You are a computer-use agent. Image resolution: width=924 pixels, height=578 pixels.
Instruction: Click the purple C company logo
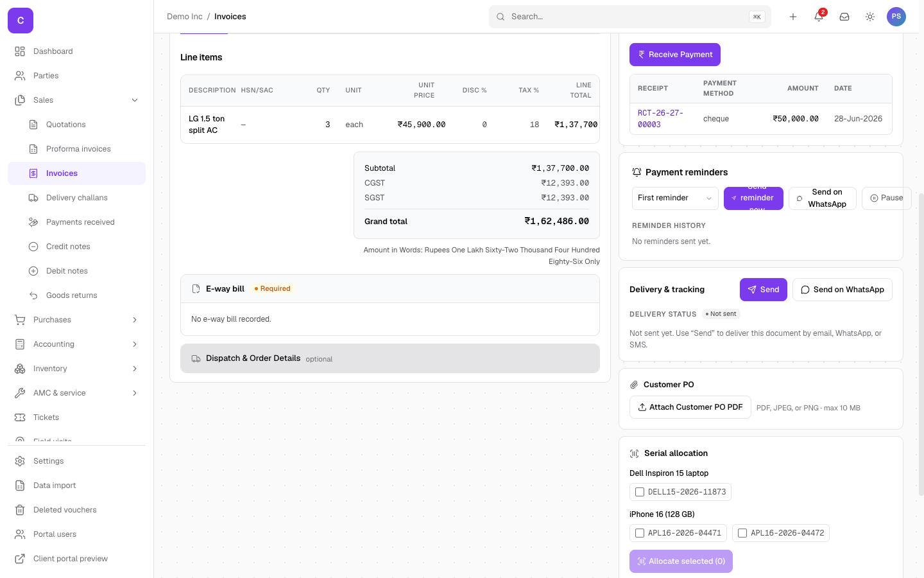[21, 21]
